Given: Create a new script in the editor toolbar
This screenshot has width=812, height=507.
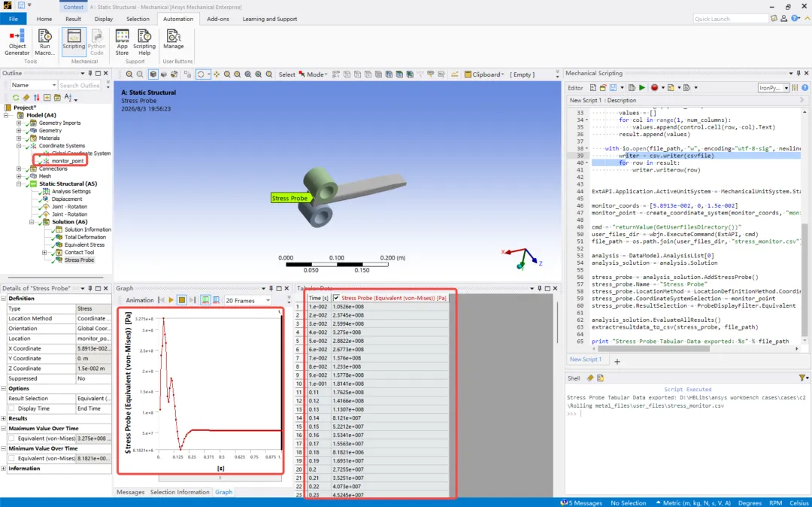Looking at the screenshot, I should coord(593,88).
